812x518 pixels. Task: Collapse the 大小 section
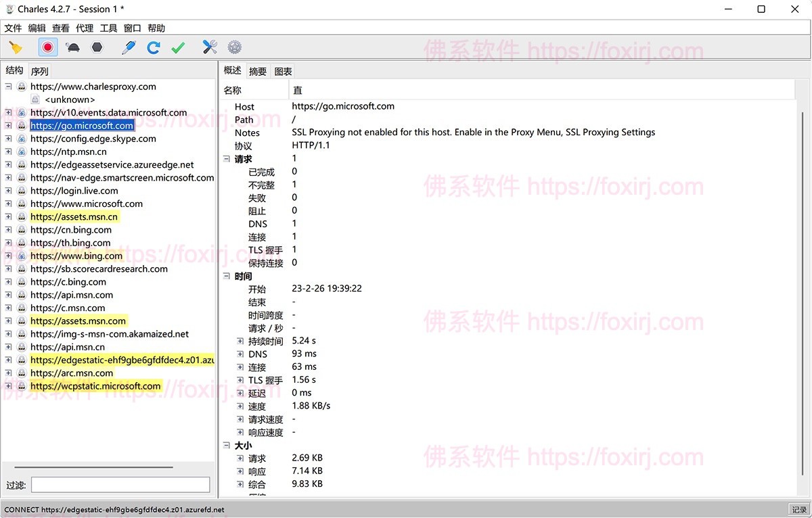coord(227,446)
